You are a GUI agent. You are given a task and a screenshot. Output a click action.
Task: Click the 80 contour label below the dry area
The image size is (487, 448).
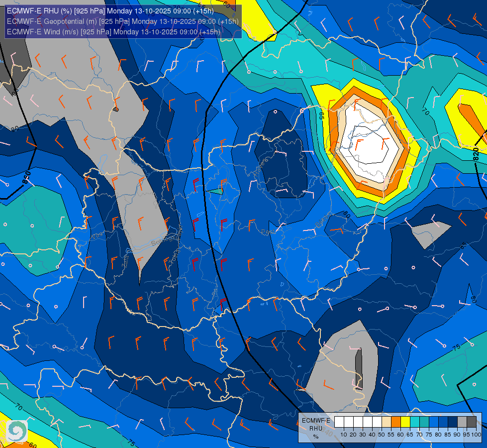pos(347,215)
